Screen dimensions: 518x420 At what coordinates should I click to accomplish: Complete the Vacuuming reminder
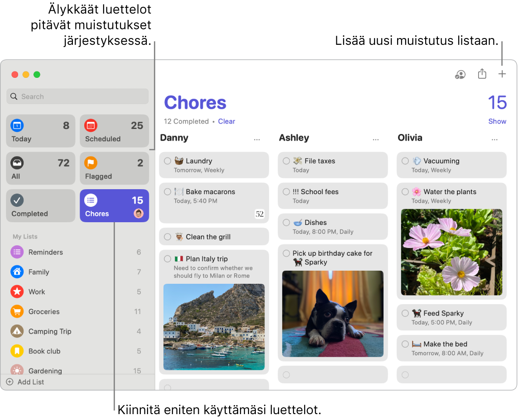406,160
